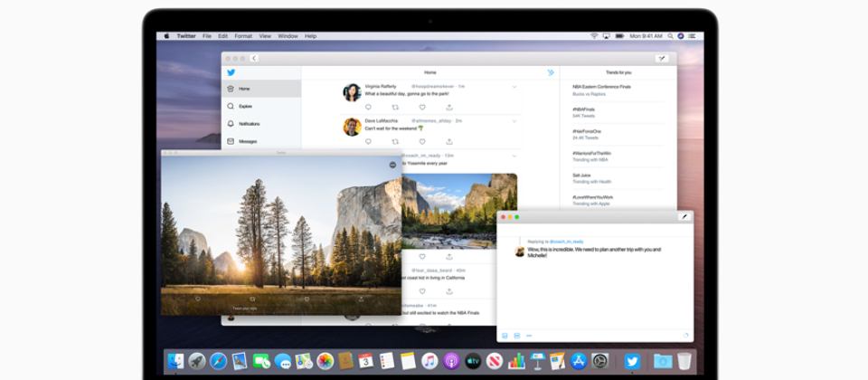Open options chevron on Dave LaMacchia's tweet
The height and width of the screenshot is (380, 868).
coord(514,121)
